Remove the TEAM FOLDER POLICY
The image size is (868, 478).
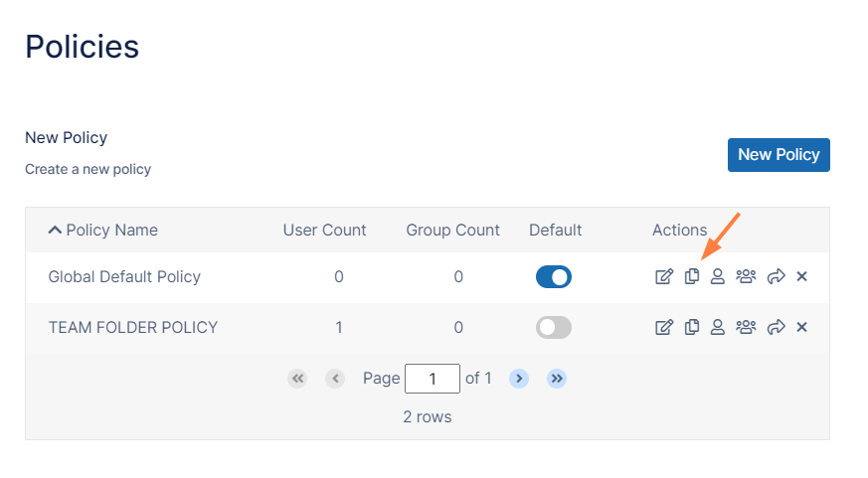point(801,327)
